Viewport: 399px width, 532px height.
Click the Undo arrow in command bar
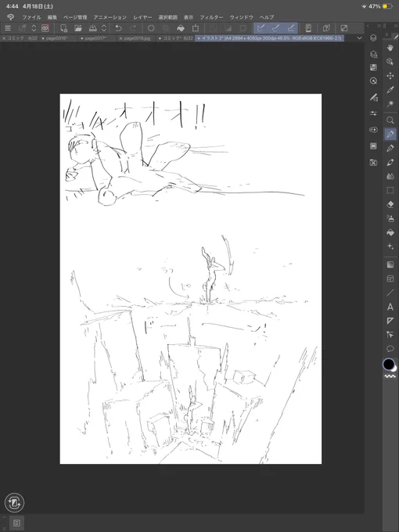pos(118,28)
